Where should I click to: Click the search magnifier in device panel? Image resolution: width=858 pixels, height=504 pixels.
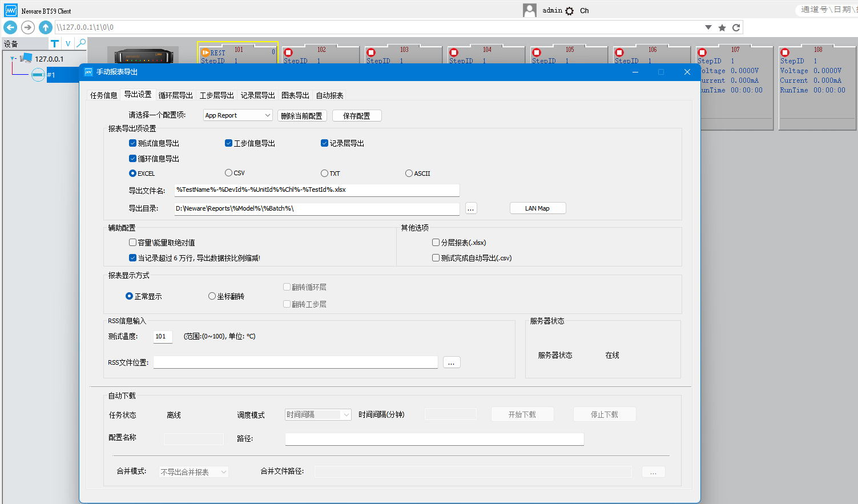click(x=81, y=43)
